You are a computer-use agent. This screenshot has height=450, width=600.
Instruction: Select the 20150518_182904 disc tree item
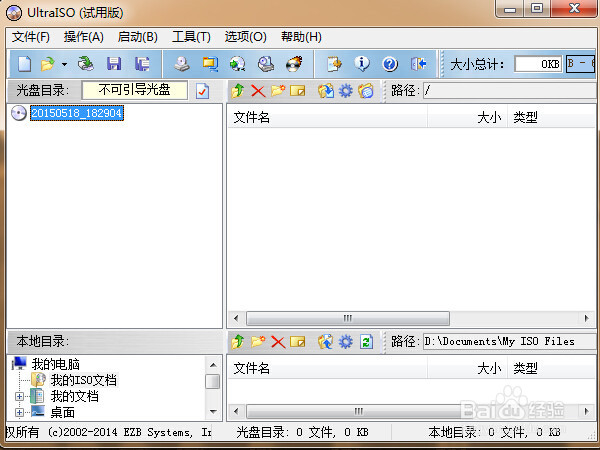pos(77,113)
